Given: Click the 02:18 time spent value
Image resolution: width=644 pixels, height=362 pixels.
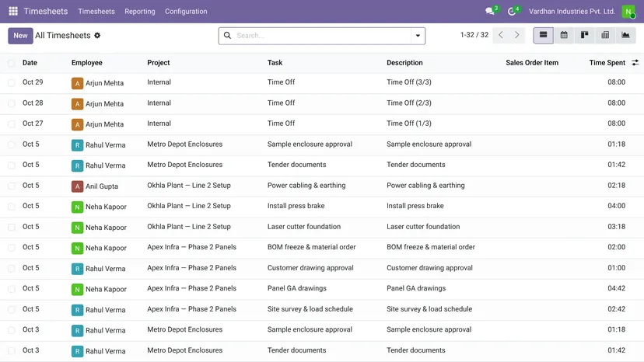Looking at the screenshot, I should pos(617,185).
